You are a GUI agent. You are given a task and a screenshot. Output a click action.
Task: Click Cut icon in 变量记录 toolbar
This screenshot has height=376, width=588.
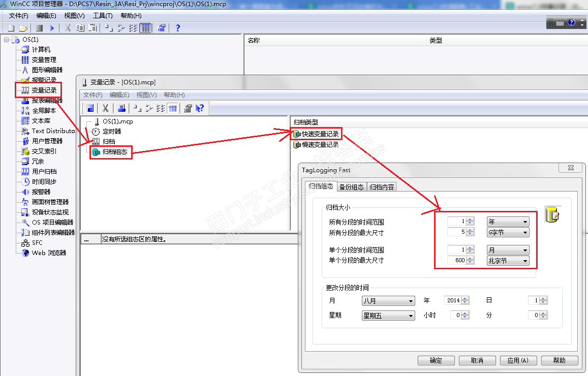click(105, 108)
